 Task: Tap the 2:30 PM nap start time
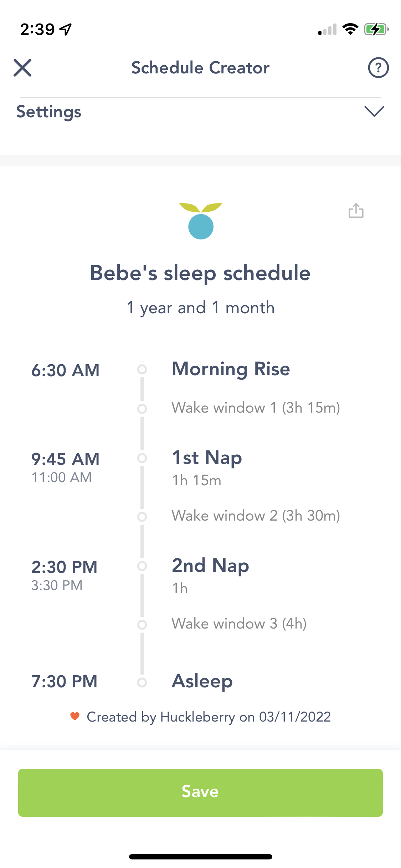pos(64,567)
